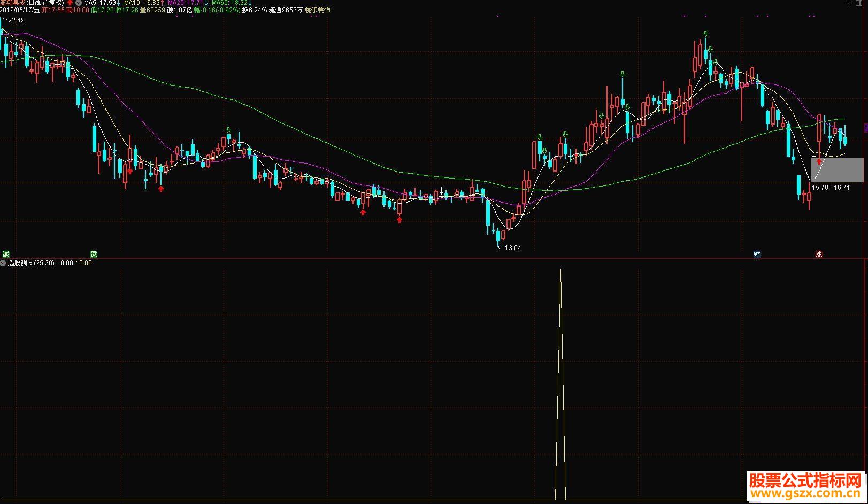Click the gray 15.70 - 16.71 gap box
Viewport: 868px width, 504px height.
coord(837,170)
